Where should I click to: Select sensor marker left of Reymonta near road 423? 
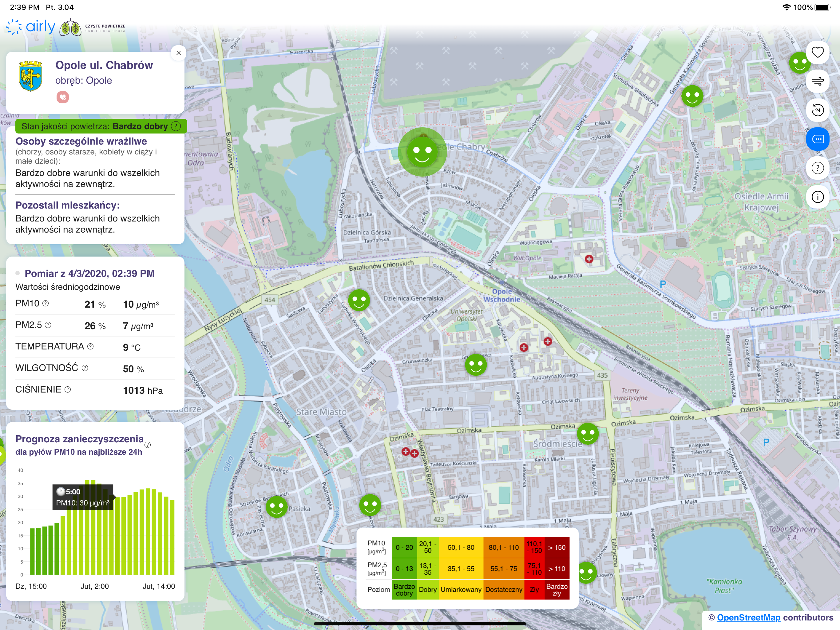370,504
